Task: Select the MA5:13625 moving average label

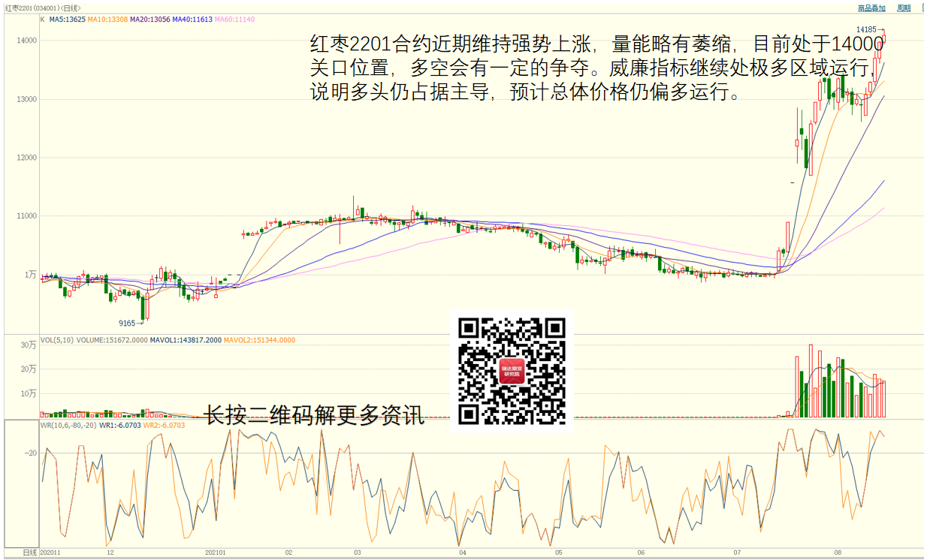Action: click(x=66, y=20)
